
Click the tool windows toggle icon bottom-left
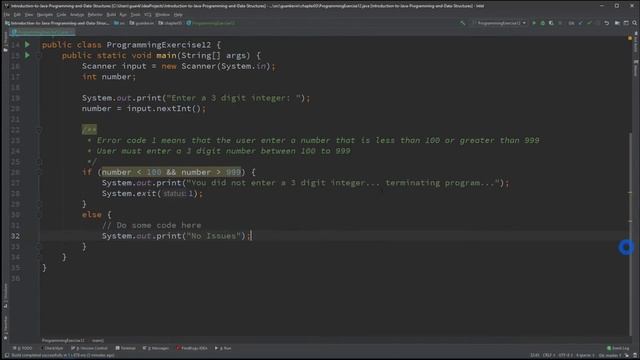point(7,355)
